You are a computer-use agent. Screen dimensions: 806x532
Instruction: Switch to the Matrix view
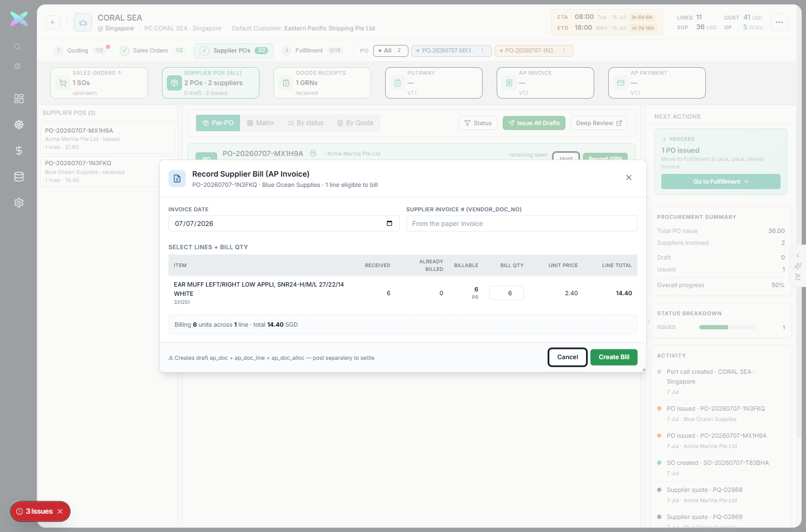(261, 123)
